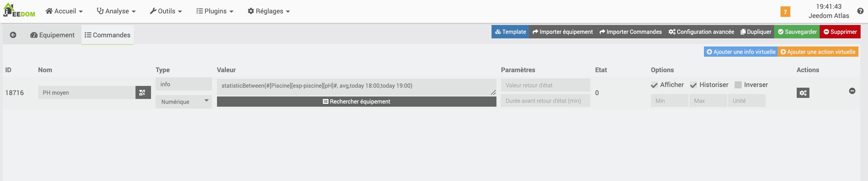Click the Sauvegarder button
868x181 pixels.
[797, 32]
